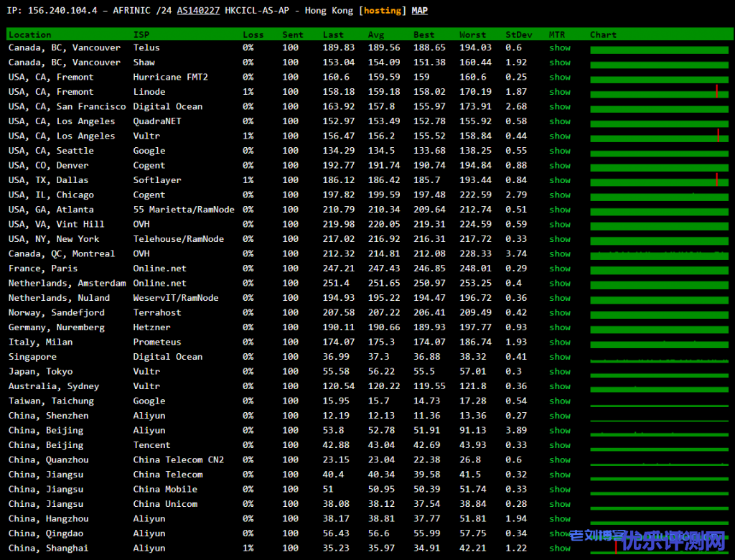This screenshot has height=560, width=735.
Task: Click the StDev column header
Action: coord(519,34)
